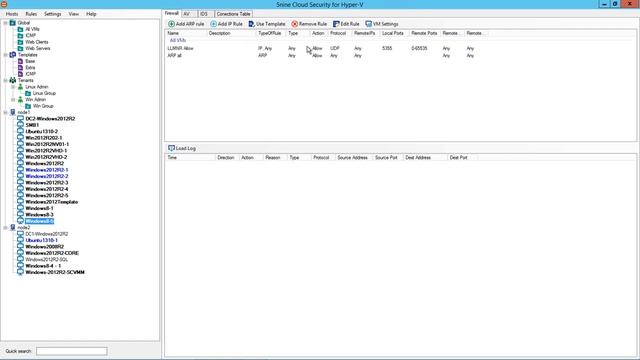640x360 pixels.
Task: Sort log by Source Address column
Action: click(x=353, y=158)
